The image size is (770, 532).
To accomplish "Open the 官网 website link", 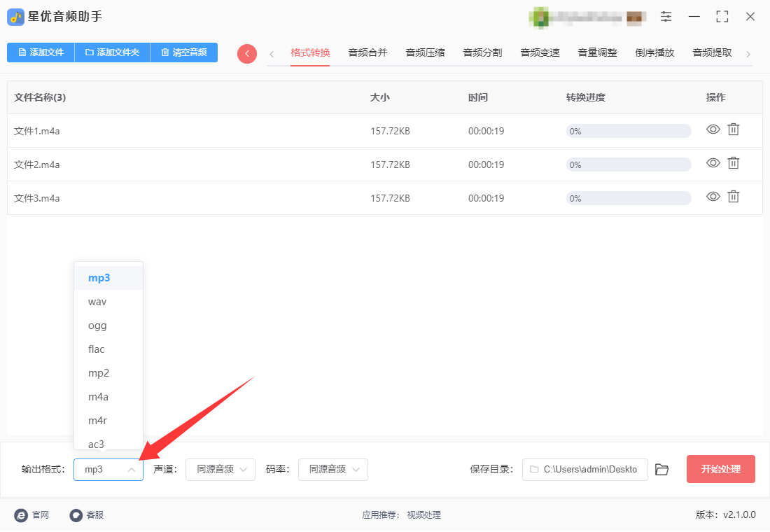I will (x=32, y=514).
